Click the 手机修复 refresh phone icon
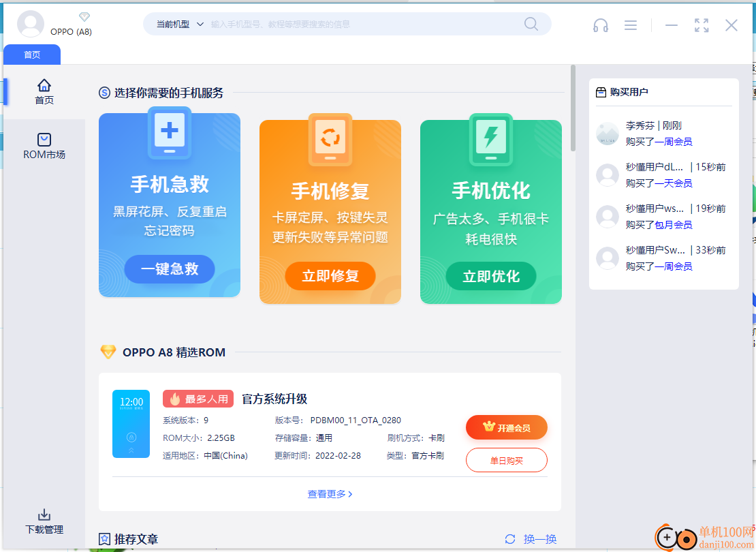 (330, 140)
